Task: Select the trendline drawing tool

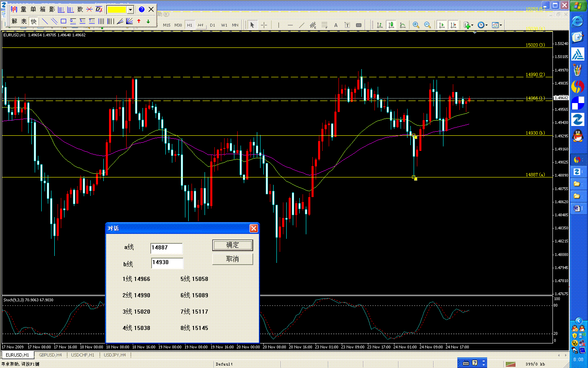Action: (301, 25)
